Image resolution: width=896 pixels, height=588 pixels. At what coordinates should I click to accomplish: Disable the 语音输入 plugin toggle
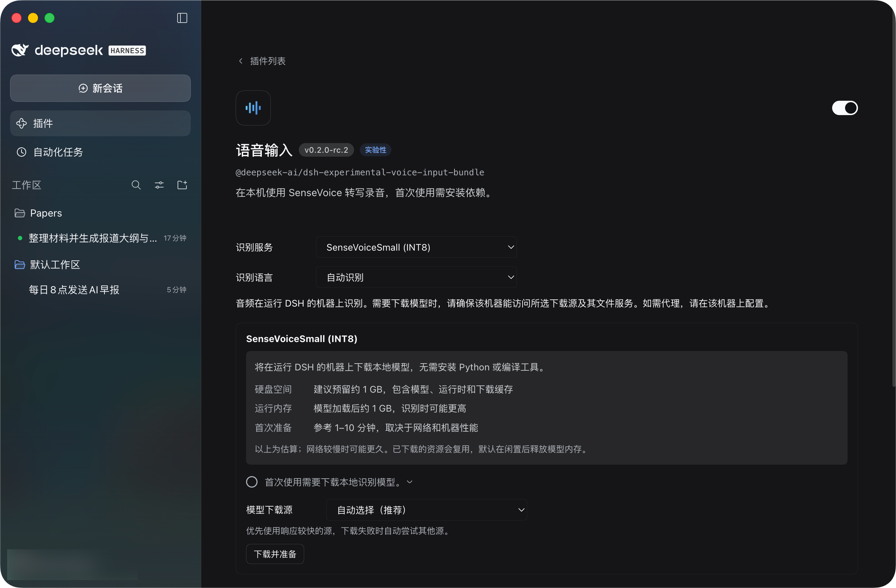845,108
